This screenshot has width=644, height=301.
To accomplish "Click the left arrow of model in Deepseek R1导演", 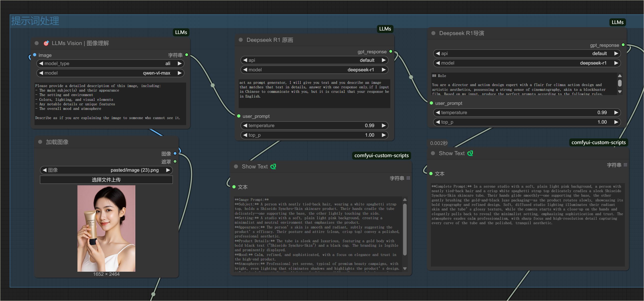I will pos(438,63).
